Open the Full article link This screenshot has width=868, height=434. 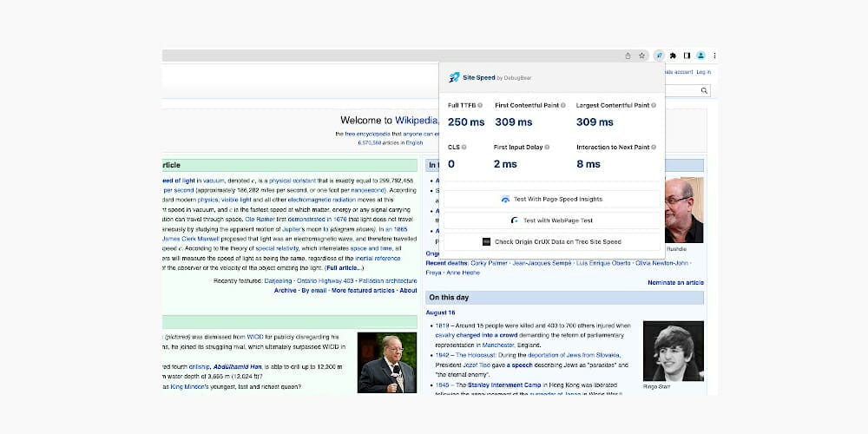click(x=344, y=268)
